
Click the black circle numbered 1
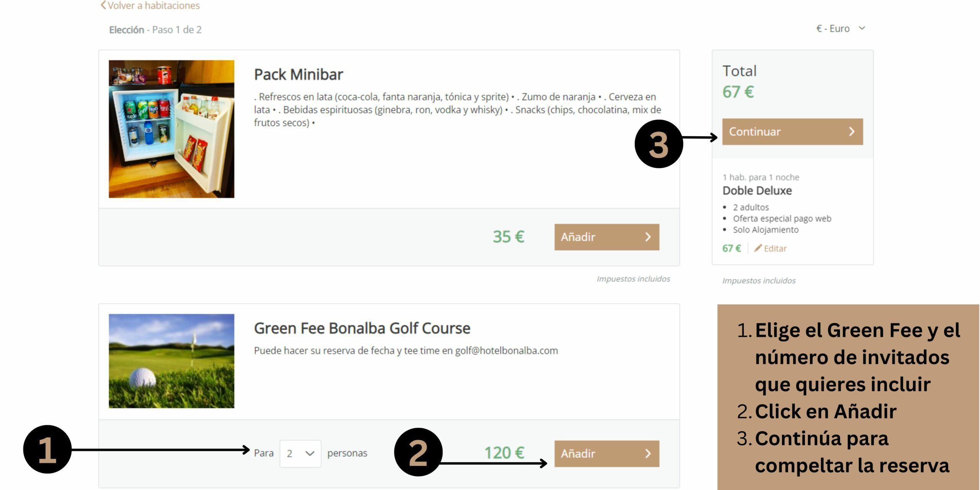[47, 449]
